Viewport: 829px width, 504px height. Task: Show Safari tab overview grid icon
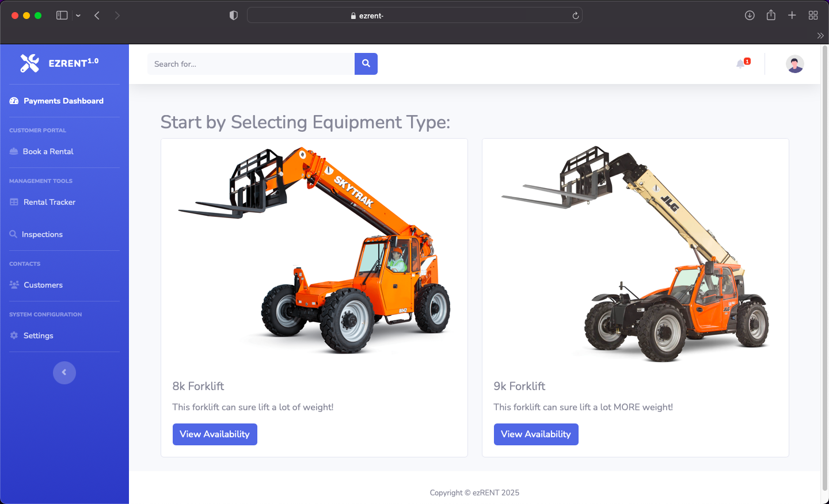pos(813,16)
